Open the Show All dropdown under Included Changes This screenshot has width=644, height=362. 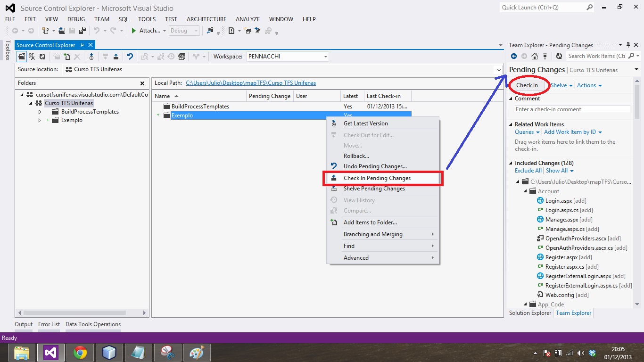click(x=560, y=171)
